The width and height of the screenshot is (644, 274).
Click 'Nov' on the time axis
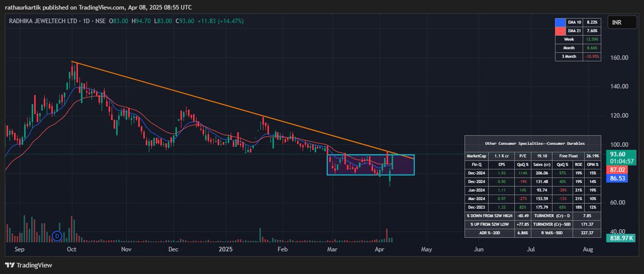(x=126, y=249)
